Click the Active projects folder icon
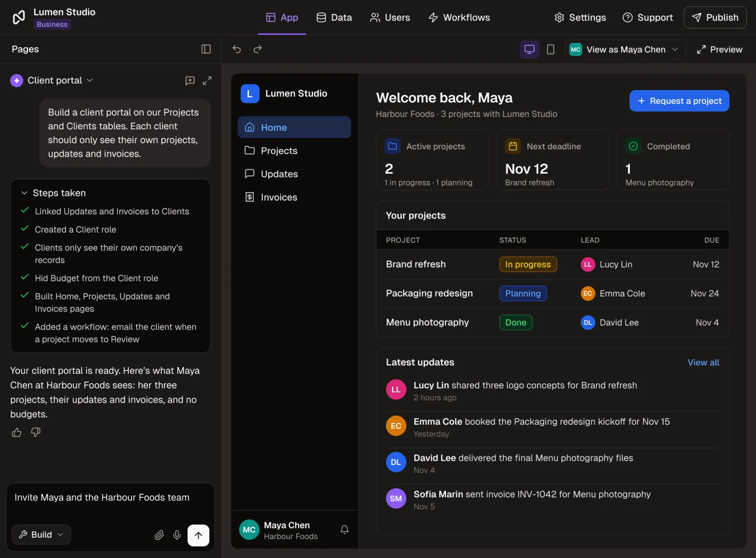This screenshot has height=558, width=756. click(x=393, y=146)
